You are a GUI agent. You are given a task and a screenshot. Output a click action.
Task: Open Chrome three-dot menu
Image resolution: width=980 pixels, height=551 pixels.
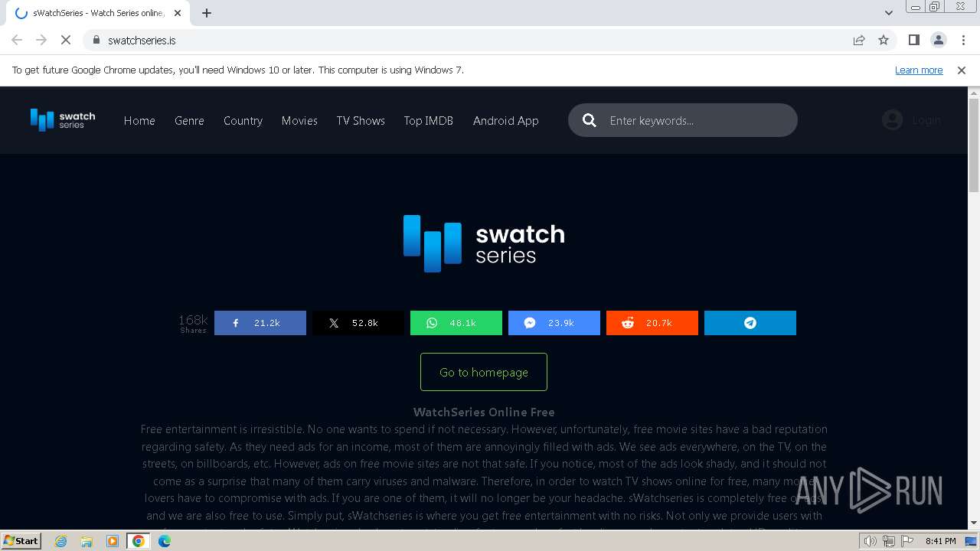pyautogui.click(x=963, y=40)
